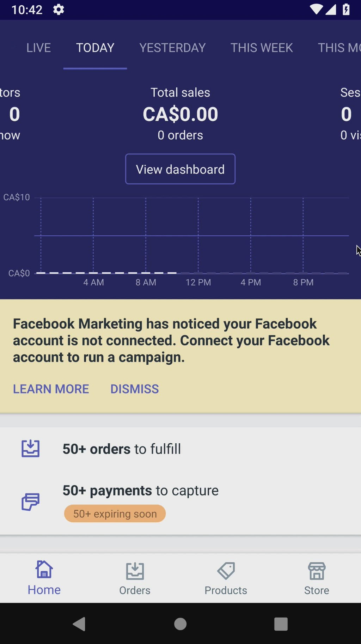Tap the Orders inbox icon in navigation
361x644 pixels.
pyautogui.click(x=135, y=571)
